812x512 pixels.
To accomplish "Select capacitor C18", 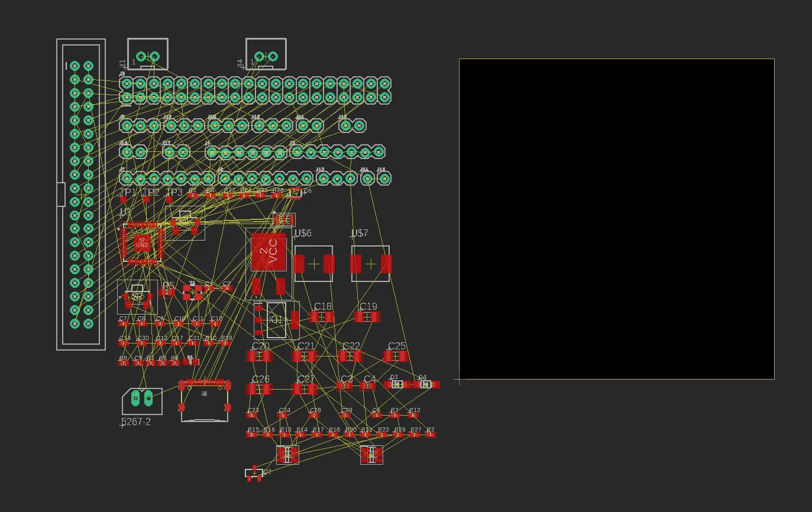I will coord(322,317).
